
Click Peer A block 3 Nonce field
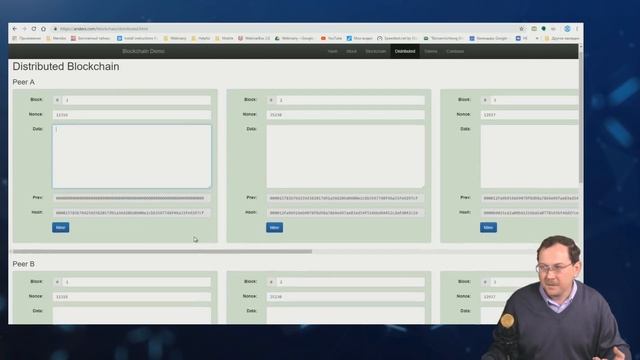[529, 115]
